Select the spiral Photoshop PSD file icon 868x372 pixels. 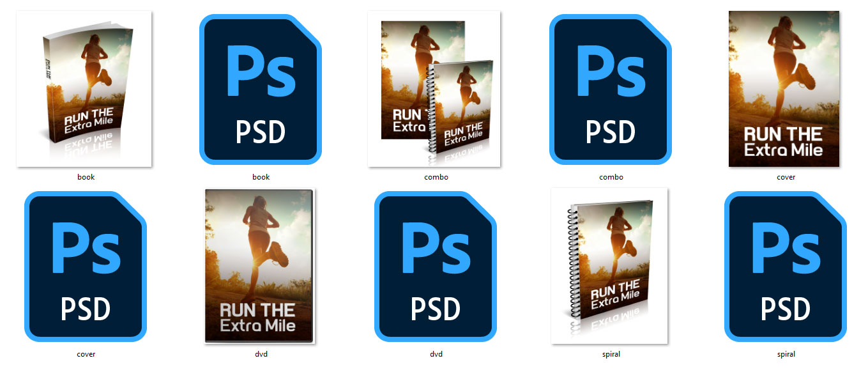point(786,266)
